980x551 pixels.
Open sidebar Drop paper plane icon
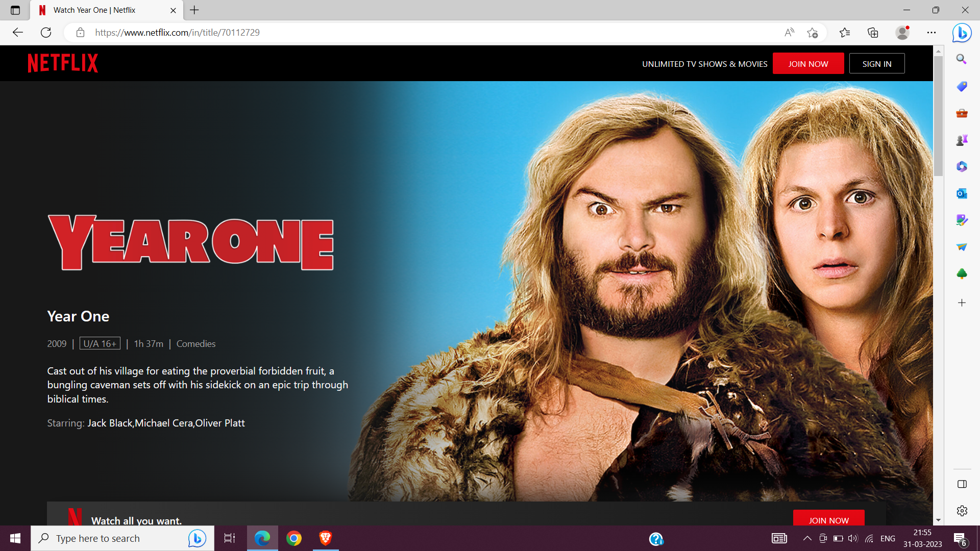(x=962, y=247)
